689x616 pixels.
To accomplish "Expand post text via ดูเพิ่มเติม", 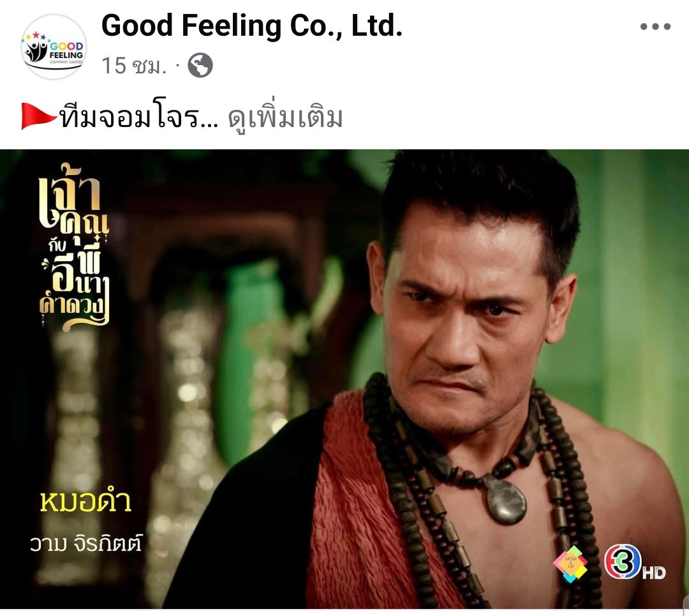I will [x=285, y=117].
